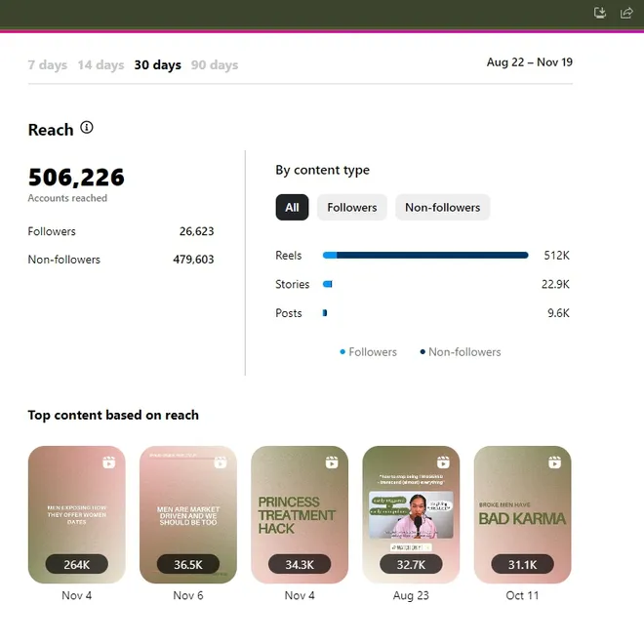
Task: Filter content type by Followers
Action: click(352, 208)
